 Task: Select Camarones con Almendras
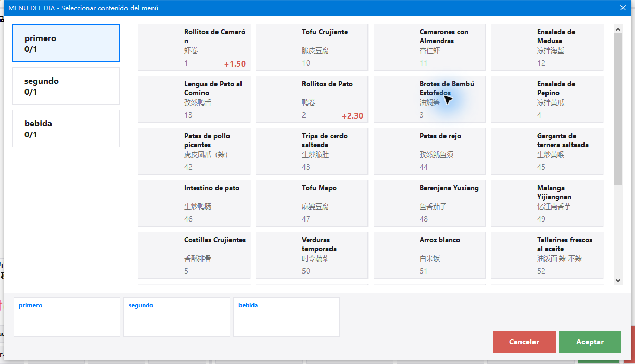point(429,47)
